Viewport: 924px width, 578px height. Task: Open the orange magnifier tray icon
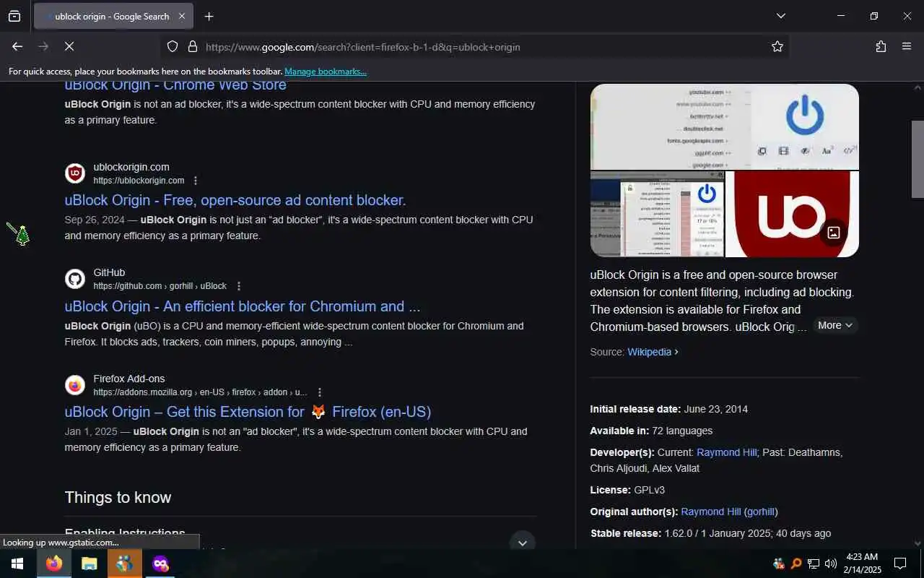point(796,564)
